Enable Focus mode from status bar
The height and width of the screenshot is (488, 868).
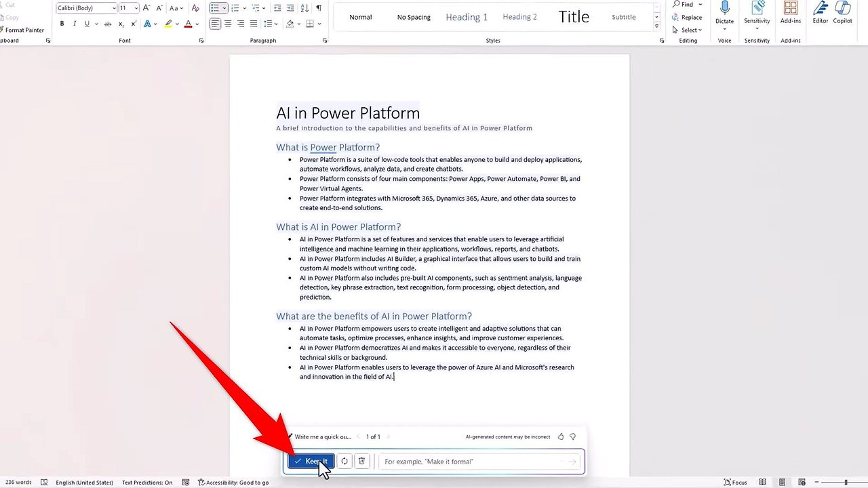(x=735, y=483)
